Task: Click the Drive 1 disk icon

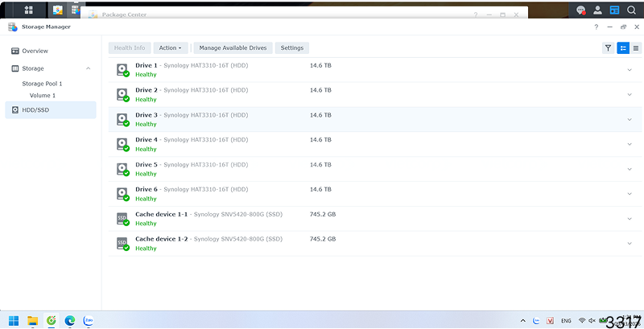Action: (x=123, y=70)
